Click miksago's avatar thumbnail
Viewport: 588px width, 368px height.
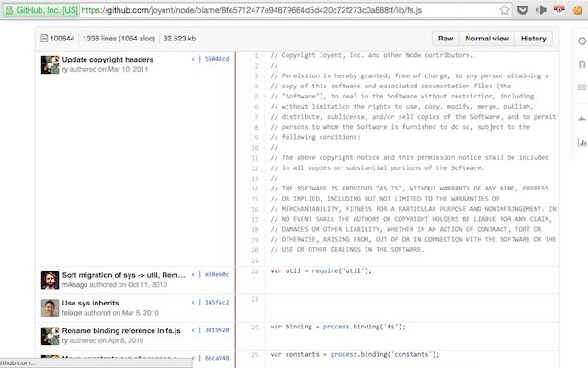50,280
